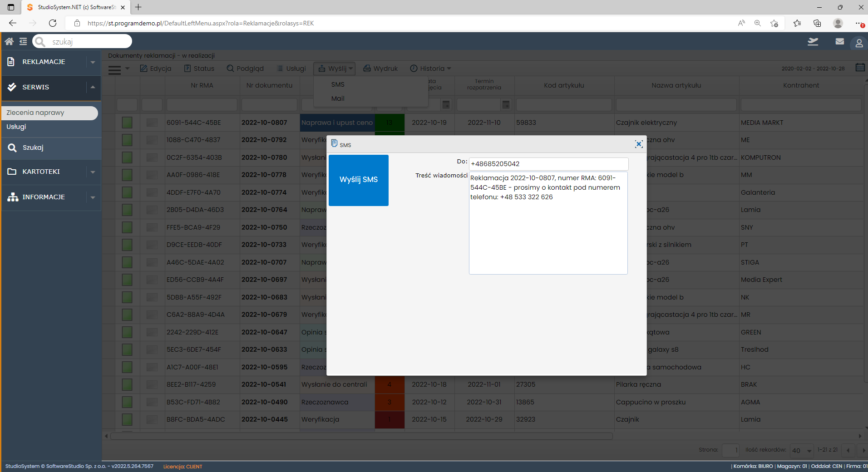Choose Mail from Wyślij menu
This screenshot has width=868, height=472.
click(338, 98)
